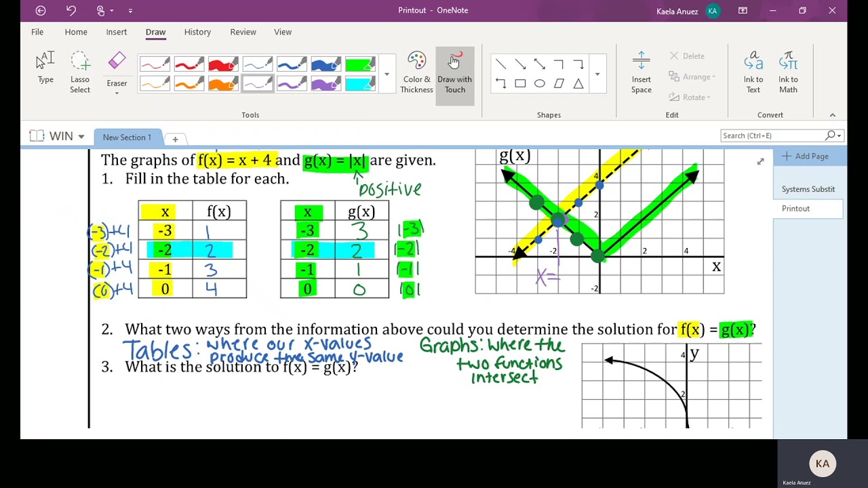The width and height of the screenshot is (868, 488).
Task: Open Ribbon Display Options
Action: point(743,11)
